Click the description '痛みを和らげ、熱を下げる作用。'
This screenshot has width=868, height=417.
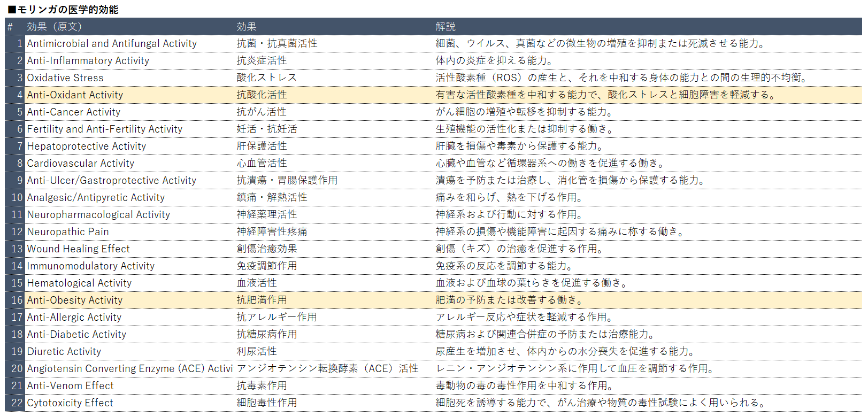(x=648, y=198)
